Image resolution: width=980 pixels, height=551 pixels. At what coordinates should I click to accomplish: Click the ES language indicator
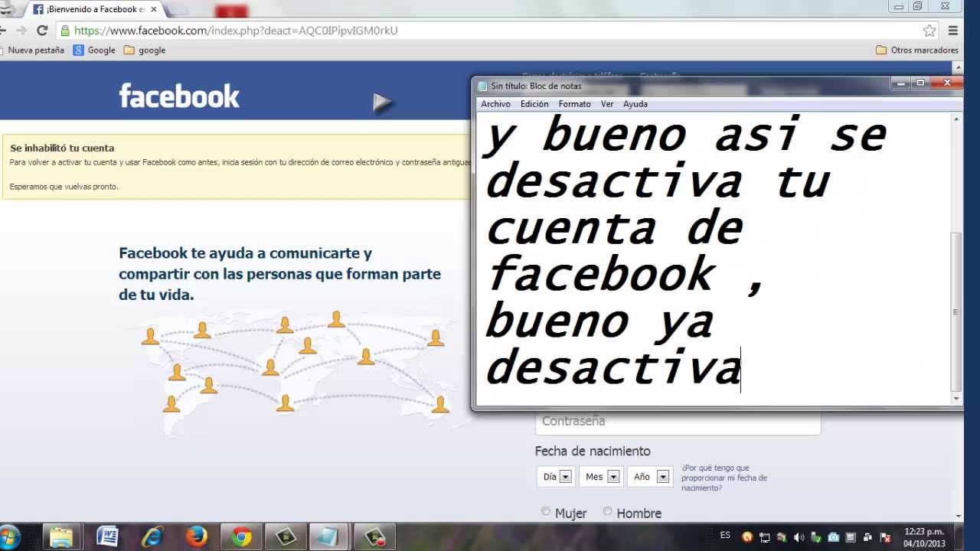[x=725, y=536]
